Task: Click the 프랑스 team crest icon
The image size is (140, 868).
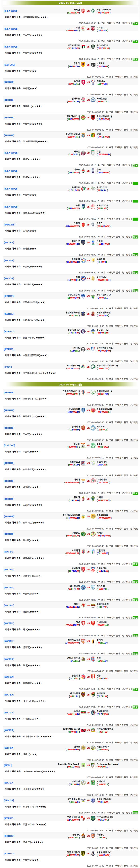Action: tap(93, 225)
